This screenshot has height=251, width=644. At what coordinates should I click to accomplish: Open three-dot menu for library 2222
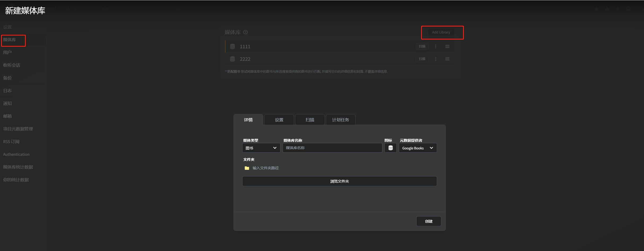(x=435, y=59)
